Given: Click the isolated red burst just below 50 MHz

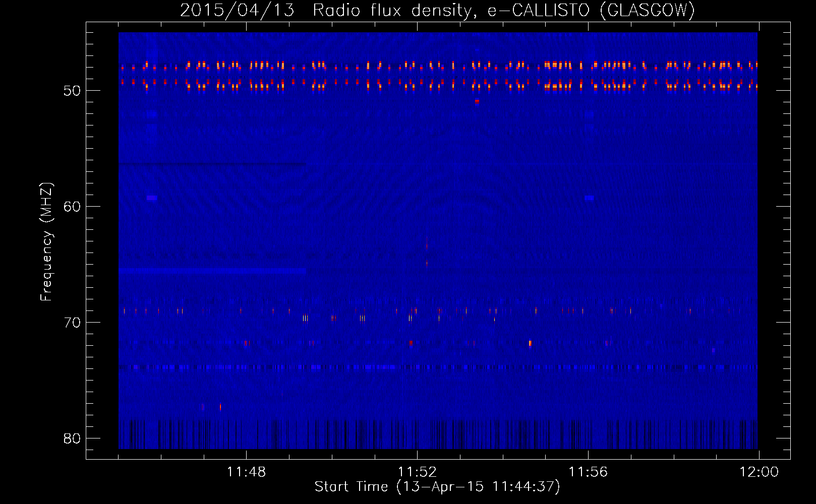Looking at the screenshot, I should click(477, 101).
